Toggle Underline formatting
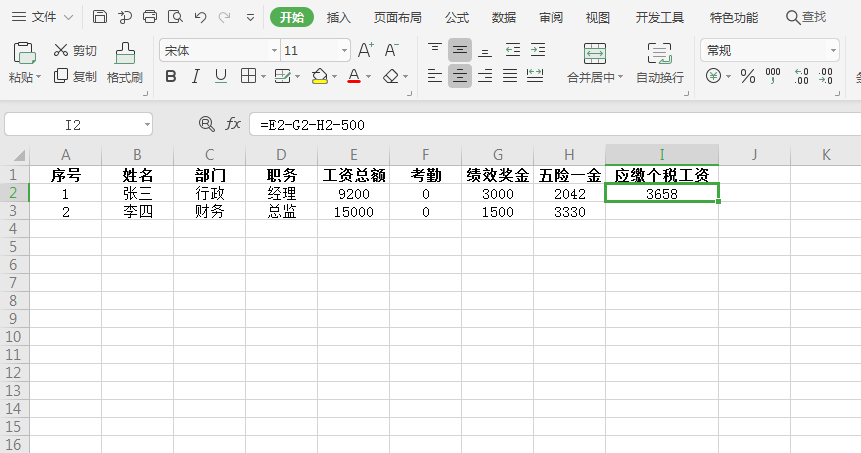861x453 pixels. pos(221,76)
